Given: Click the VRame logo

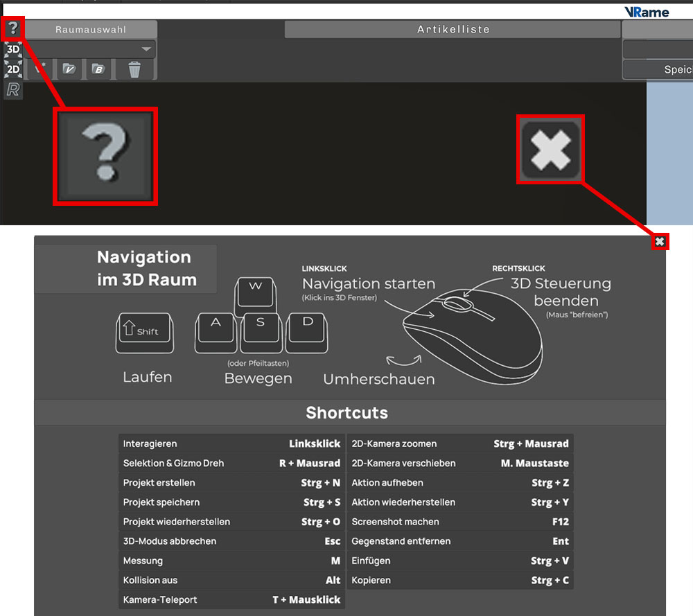Looking at the screenshot, I should 647,12.
